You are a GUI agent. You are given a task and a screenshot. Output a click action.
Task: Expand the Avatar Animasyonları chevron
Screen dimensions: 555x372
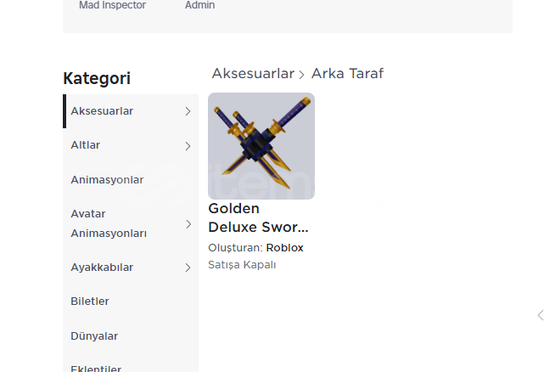click(x=188, y=224)
